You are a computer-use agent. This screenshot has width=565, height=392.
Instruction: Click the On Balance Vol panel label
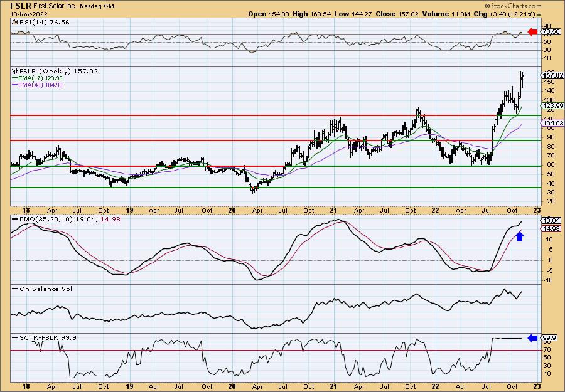45,289
